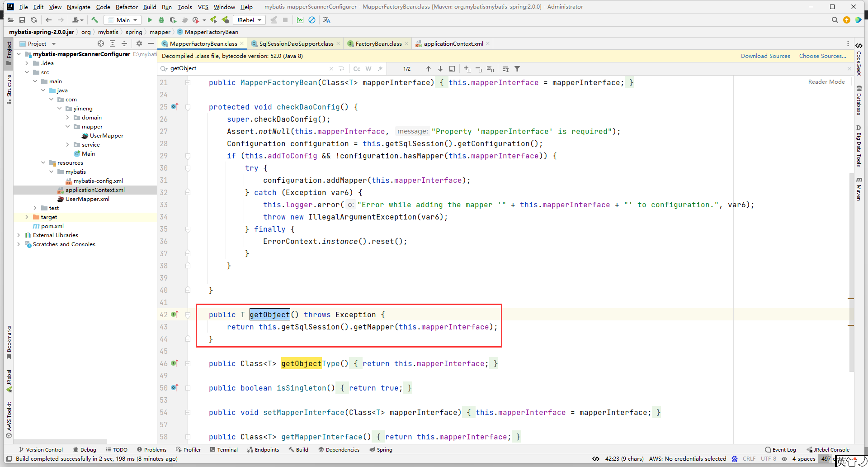Click the 'mapper' breadcrumb segment
This screenshot has height=467, width=868.
point(160,32)
